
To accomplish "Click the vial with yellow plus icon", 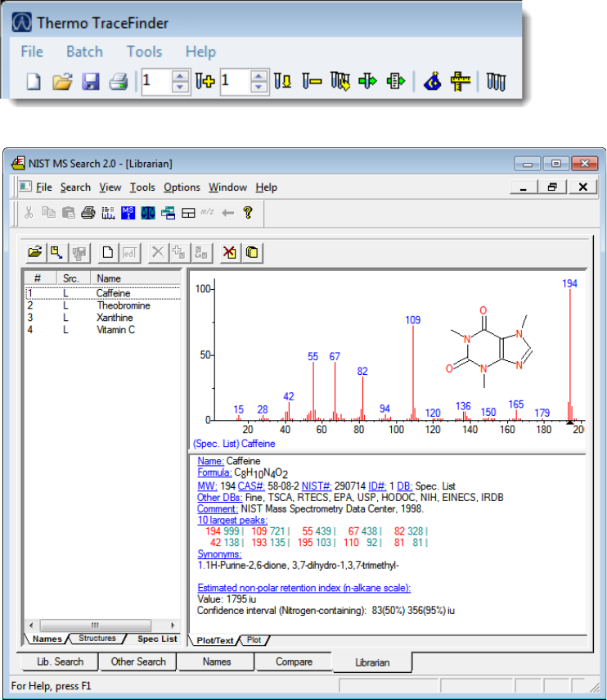I will [x=205, y=81].
